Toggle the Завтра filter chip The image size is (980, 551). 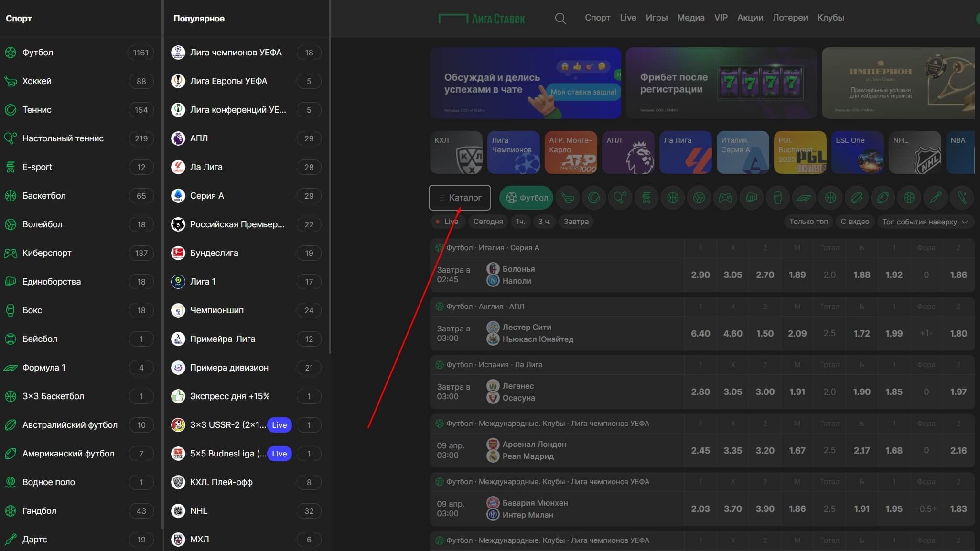point(576,222)
